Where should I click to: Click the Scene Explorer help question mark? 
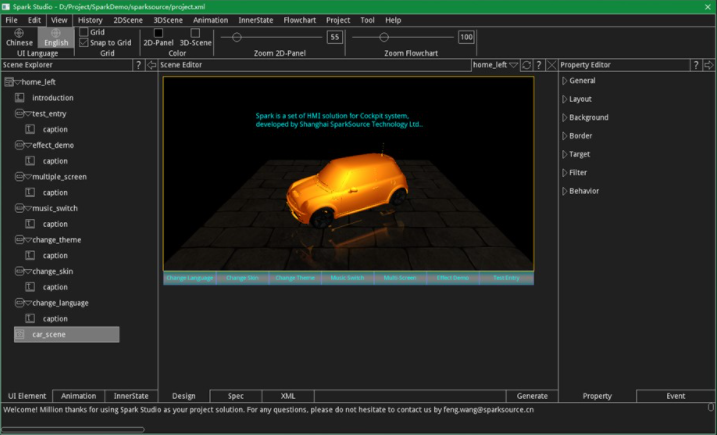tap(139, 65)
